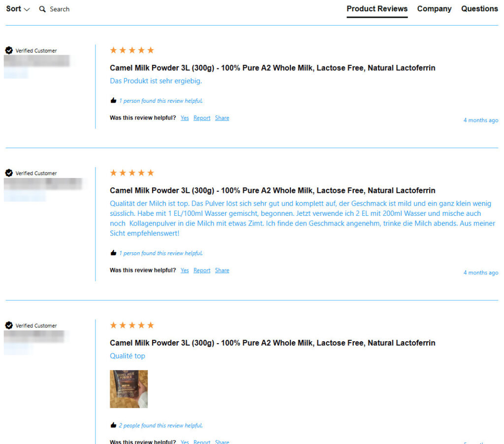Open the customer photo thumbnail in 'Qualité top' review
Screen dimensions: 504x444
coord(128,389)
